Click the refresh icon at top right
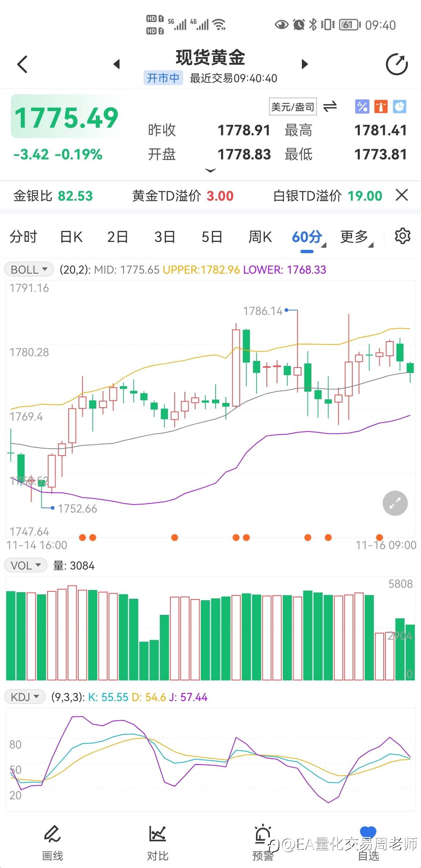The width and height of the screenshot is (421, 868). [x=397, y=65]
